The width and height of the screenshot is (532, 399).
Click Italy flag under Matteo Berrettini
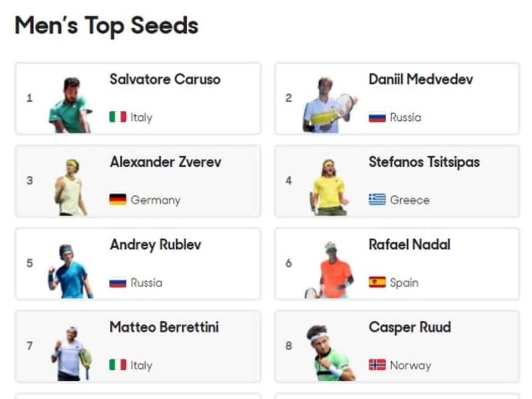pyautogui.click(x=117, y=365)
